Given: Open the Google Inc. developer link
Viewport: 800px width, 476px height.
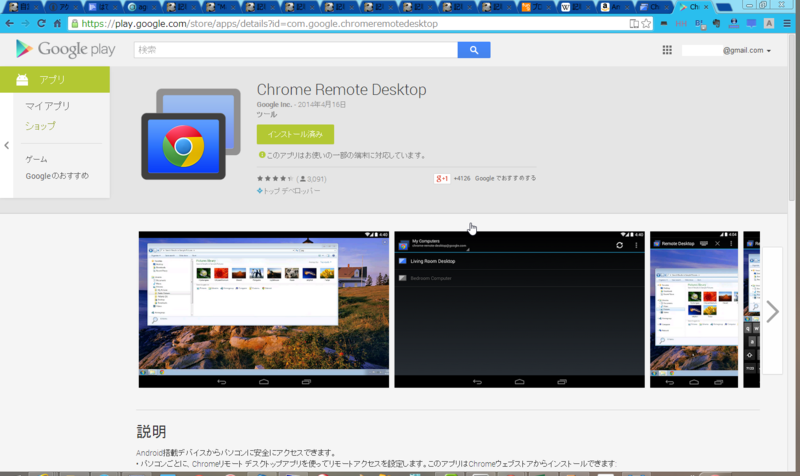Looking at the screenshot, I should pyautogui.click(x=274, y=105).
